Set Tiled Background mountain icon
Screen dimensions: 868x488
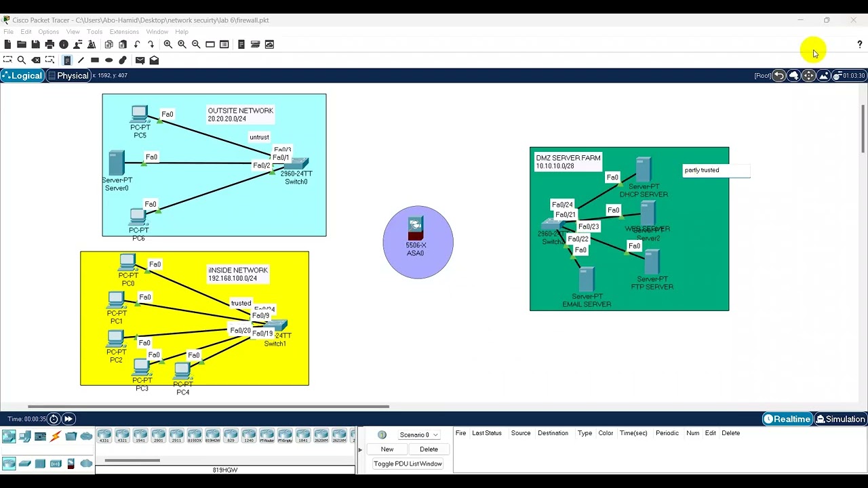[823, 75]
